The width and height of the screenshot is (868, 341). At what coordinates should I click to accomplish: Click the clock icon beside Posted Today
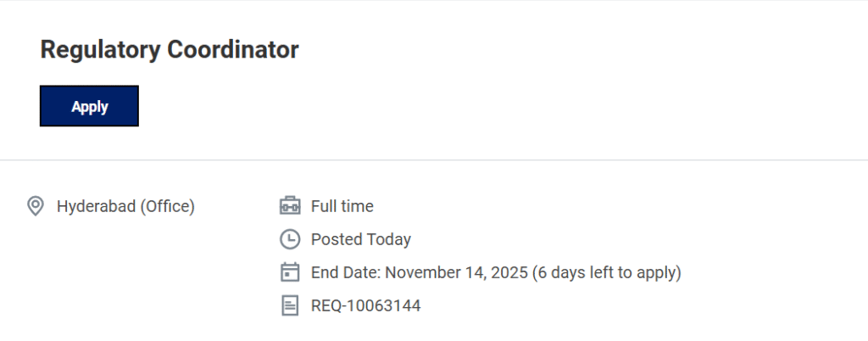[290, 239]
